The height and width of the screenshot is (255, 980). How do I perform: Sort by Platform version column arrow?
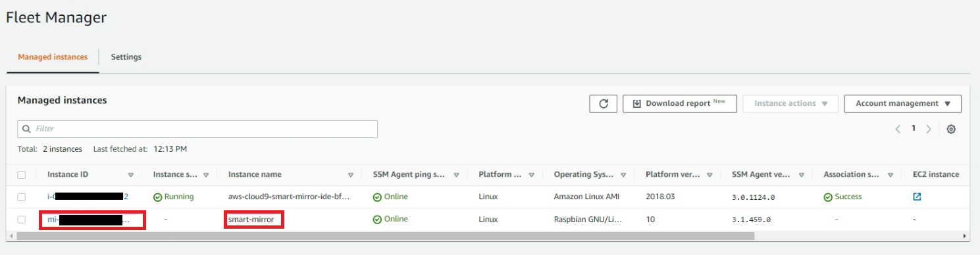click(710, 175)
